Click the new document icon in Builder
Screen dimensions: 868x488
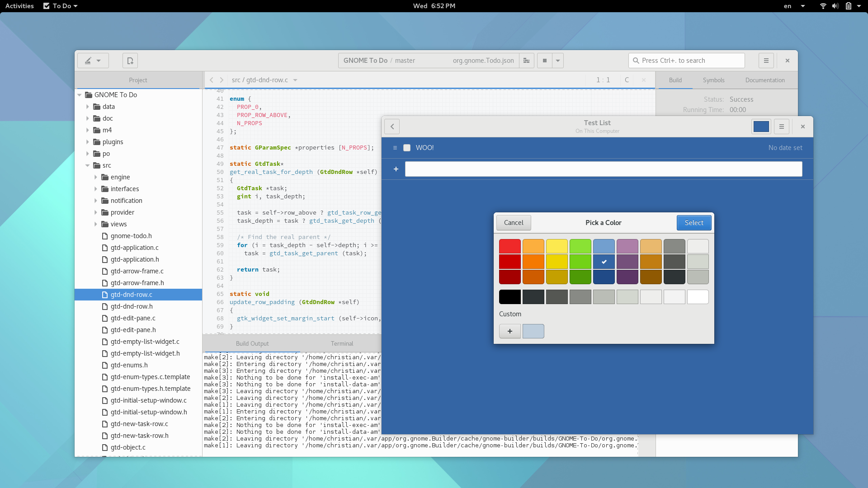[130, 61]
